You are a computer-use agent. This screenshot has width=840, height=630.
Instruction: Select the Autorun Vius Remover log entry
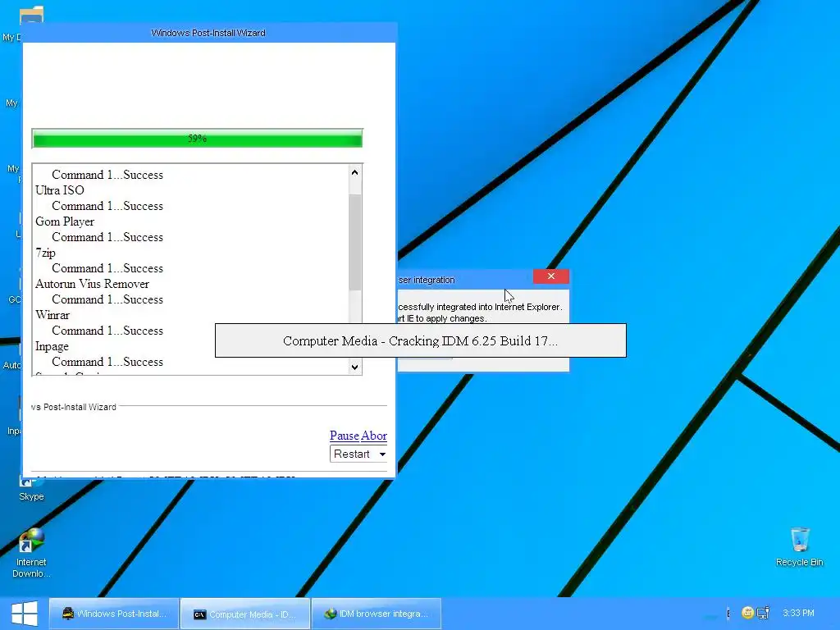tap(92, 284)
